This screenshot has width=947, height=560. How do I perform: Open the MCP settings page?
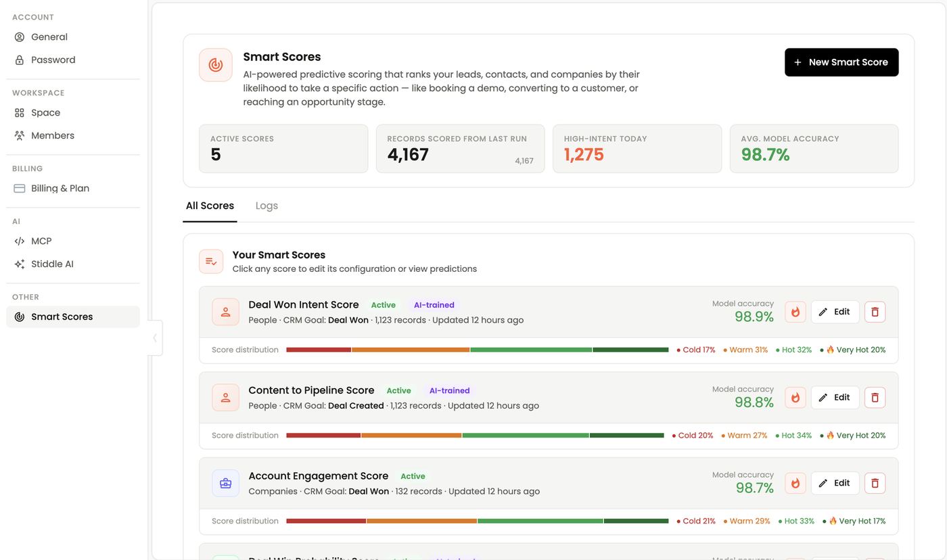coord(73,241)
